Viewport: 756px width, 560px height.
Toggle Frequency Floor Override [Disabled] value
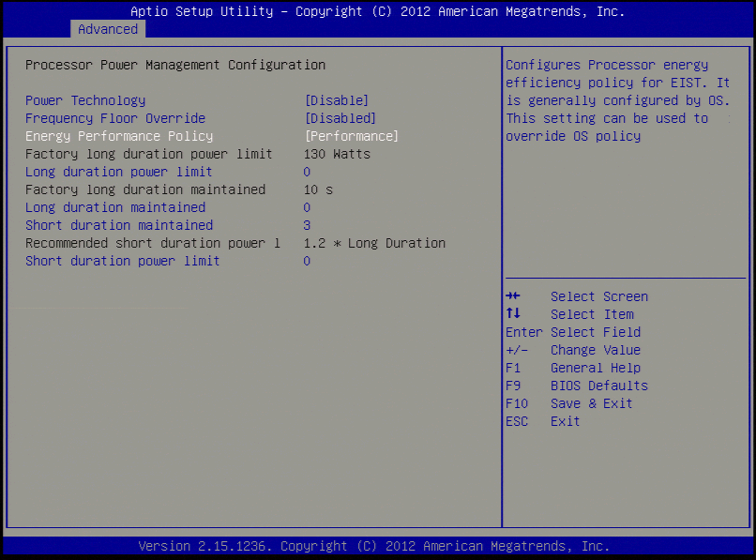pyautogui.click(x=340, y=118)
